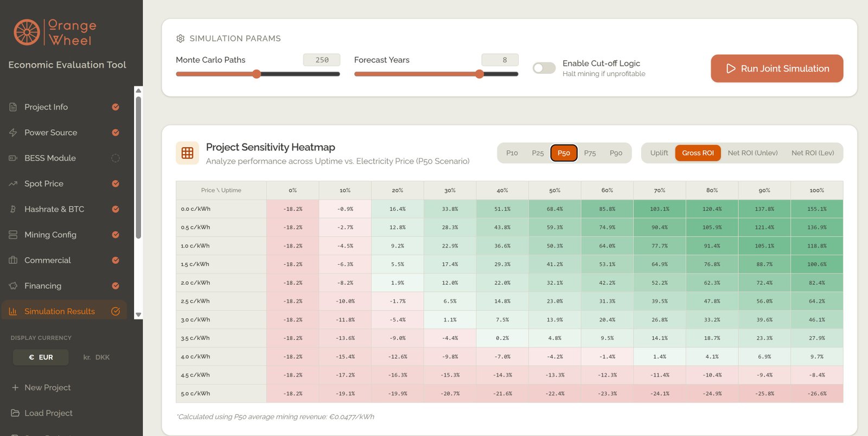Click the Spot Price trend icon

[x=13, y=184]
